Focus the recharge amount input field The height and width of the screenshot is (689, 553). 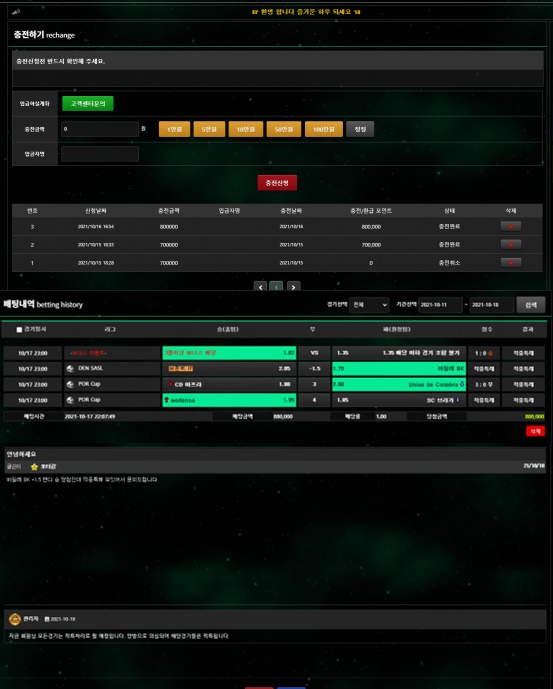[x=100, y=129]
